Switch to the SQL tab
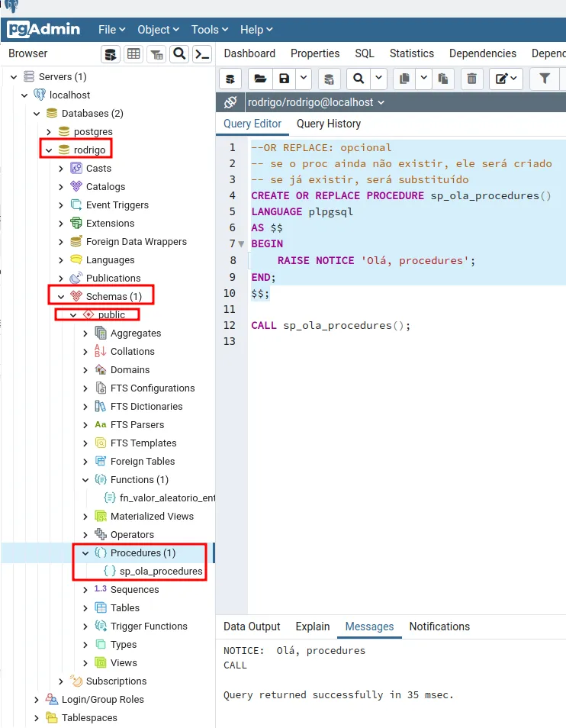Screen dimensions: 566x728 pyautogui.click(x=365, y=53)
